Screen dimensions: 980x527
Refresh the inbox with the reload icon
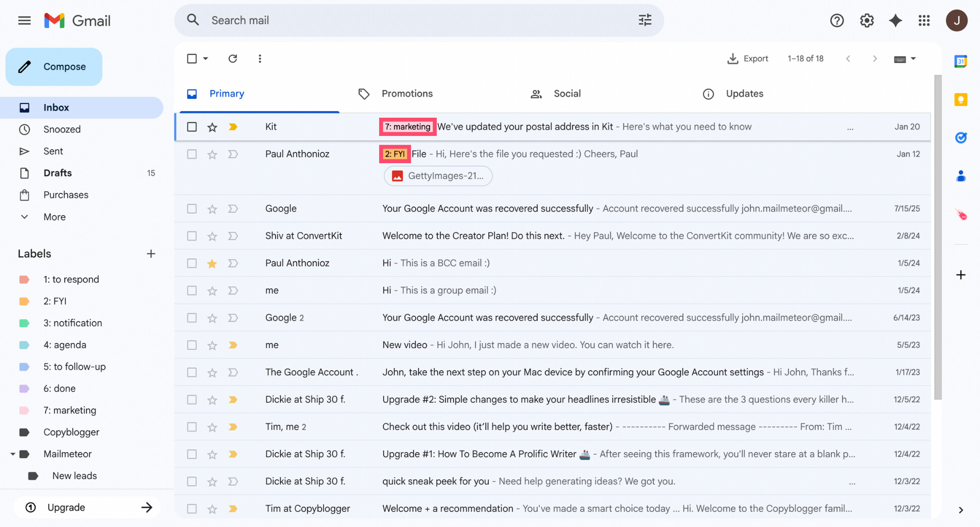coord(233,58)
